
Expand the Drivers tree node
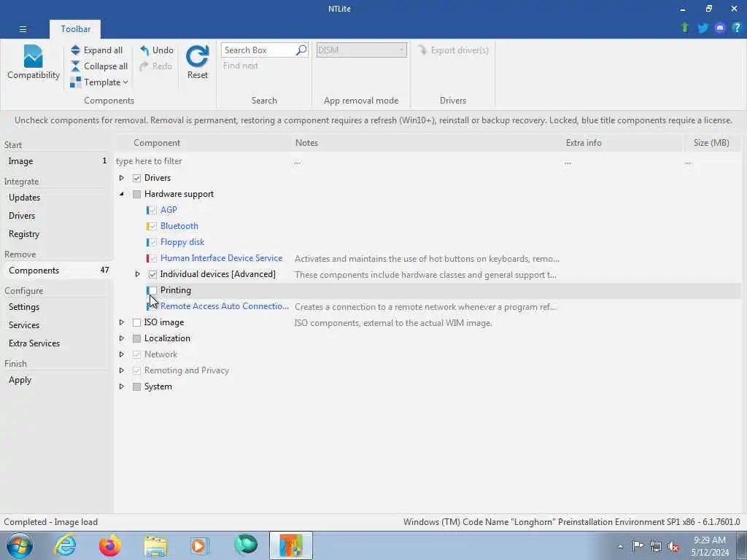pyautogui.click(x=122, y=178)
